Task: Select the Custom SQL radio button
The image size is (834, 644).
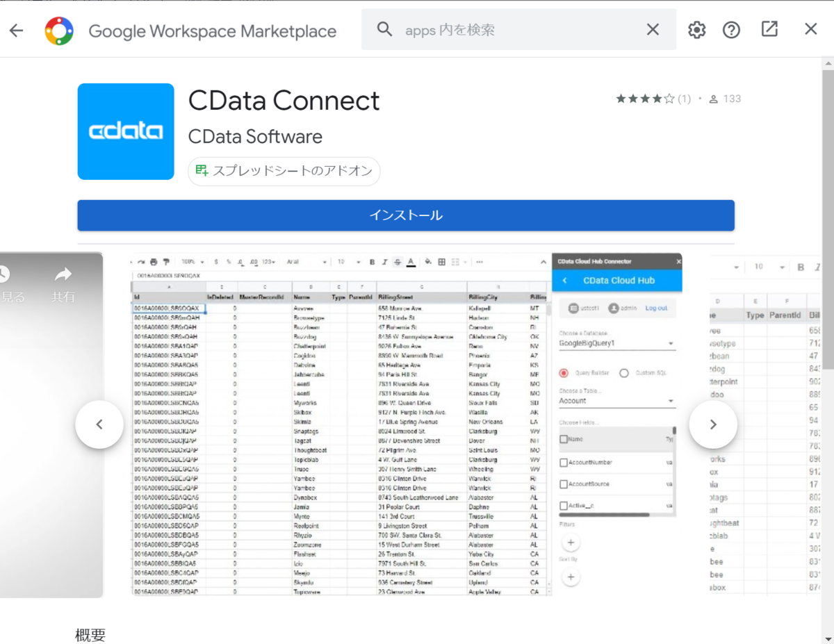Action: tap(624, 373)
